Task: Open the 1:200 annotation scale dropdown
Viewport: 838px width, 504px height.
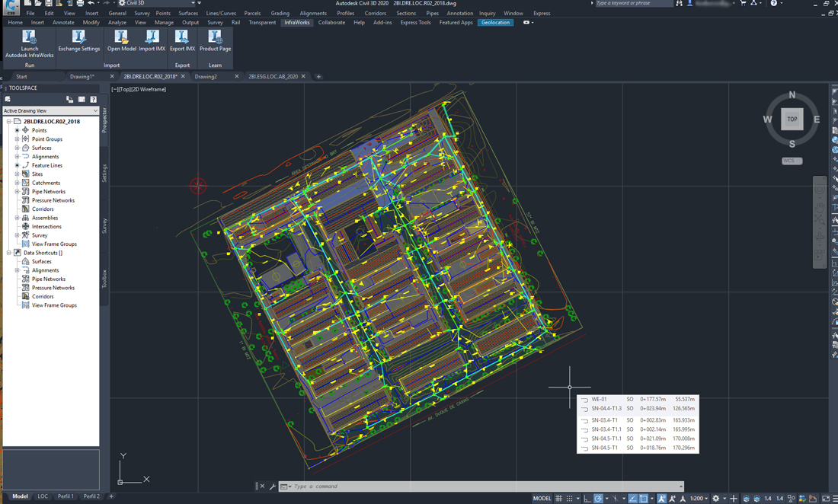Action: [699, 498]
